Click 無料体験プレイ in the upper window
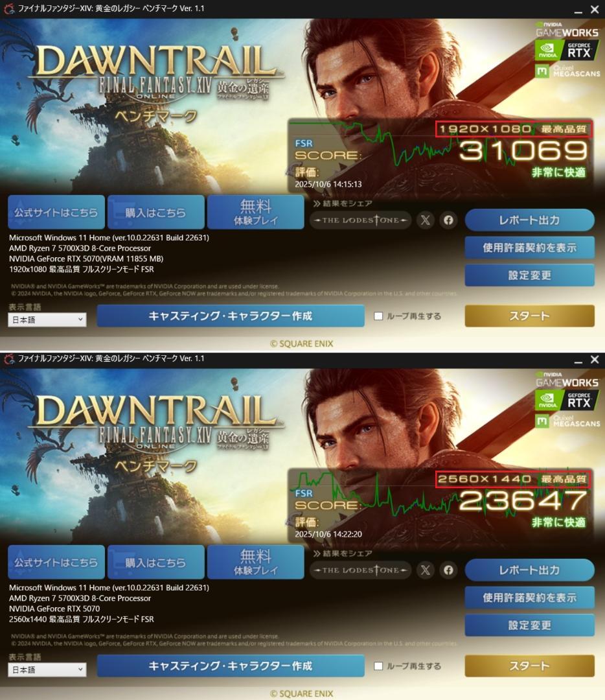This screenshot has height=700, width=605. [x=256, y=212]
